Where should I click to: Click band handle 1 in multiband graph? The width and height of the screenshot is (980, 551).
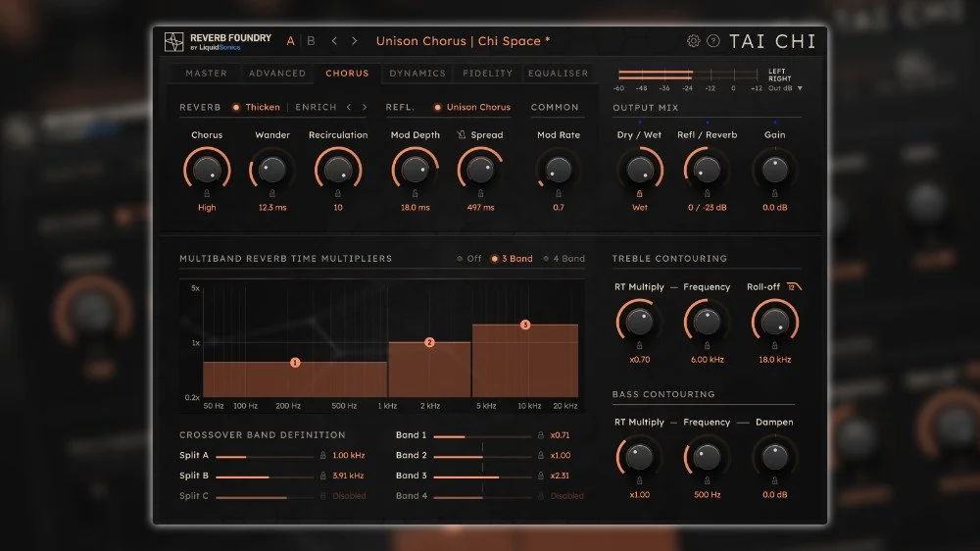click(295, 362)
